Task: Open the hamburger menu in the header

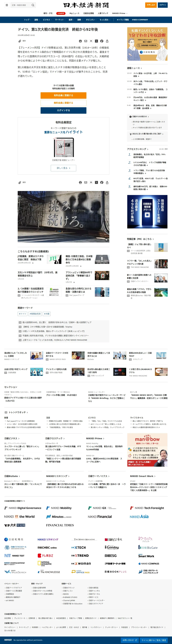Action: tap(7, 5)
